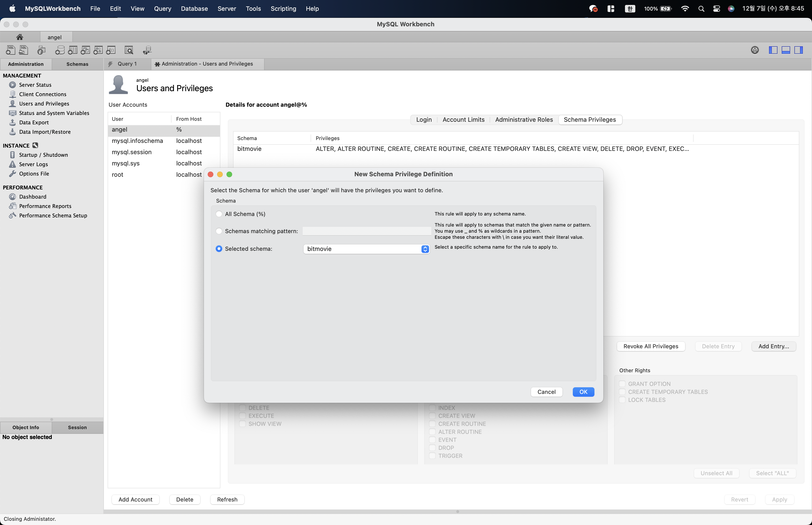The height and width of the screenshot is (525, 812).
Task: Toggle TRIGGER checkbox
Action: (x=432, y=456)
